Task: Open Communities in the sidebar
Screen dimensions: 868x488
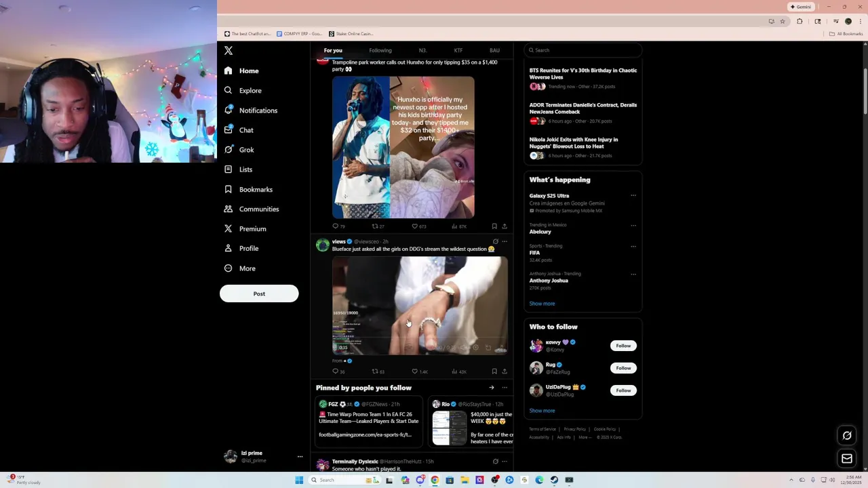Action: click(252, 209)
